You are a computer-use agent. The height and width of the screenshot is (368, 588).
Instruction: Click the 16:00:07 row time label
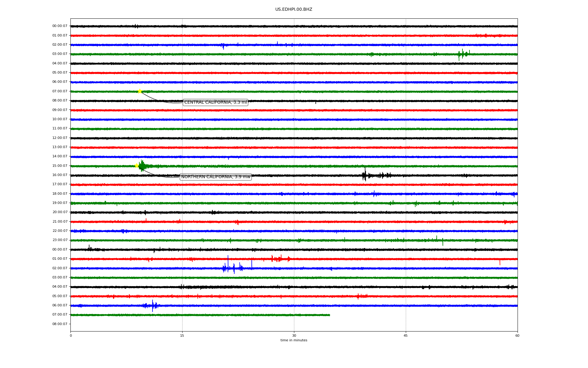60,175
